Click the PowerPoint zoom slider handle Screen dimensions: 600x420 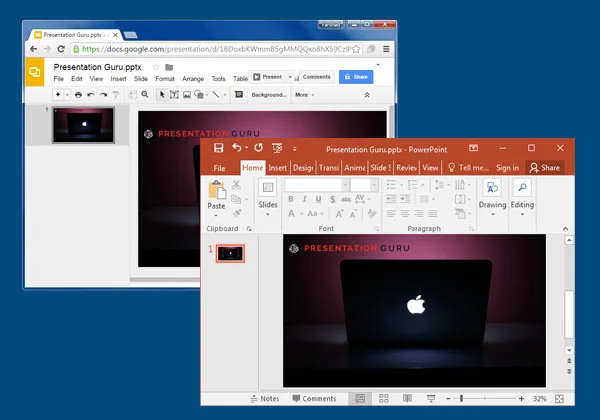pyautogui.click(x=461, y=399)
